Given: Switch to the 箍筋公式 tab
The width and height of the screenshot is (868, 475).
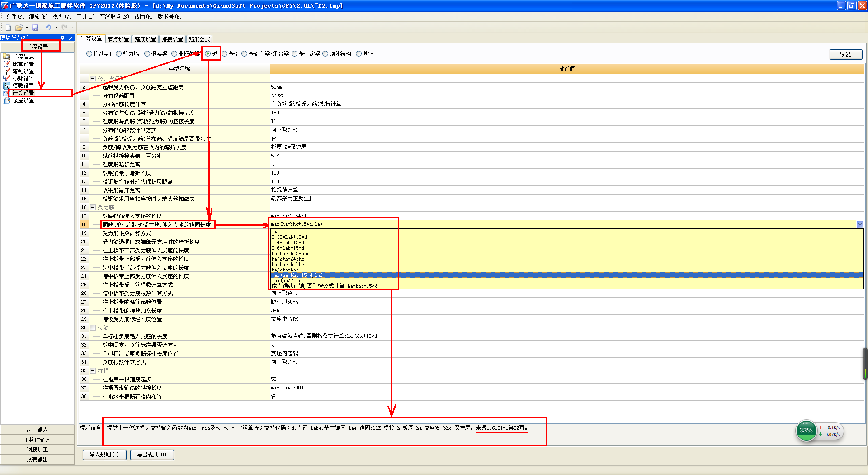Looking at the screenshot, I should pyautogui.click(x=200, y=39).
